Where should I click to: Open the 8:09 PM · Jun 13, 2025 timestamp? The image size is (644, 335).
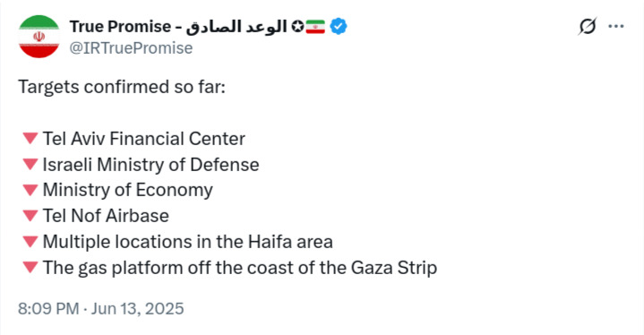click(101, 309)
